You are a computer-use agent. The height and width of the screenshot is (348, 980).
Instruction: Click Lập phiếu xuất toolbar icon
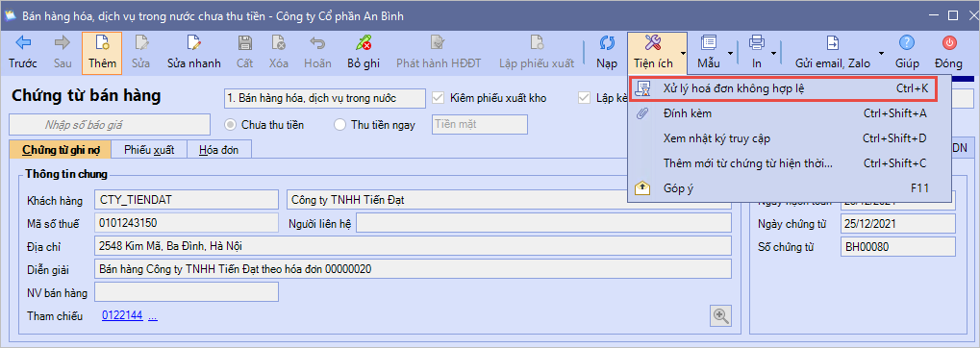tap(537, 52)
